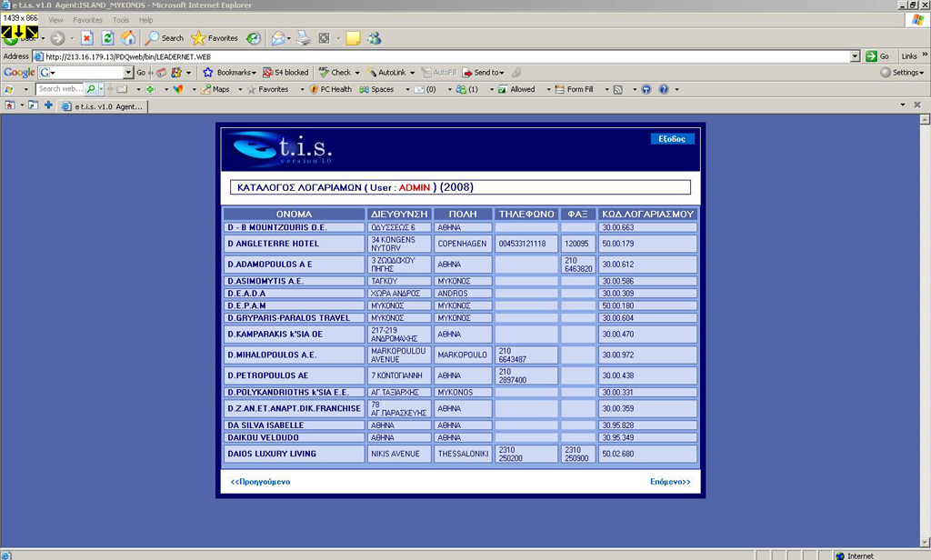Open the Tools menu
Screen dimensions: 931x560
click(x=121, y=20)
